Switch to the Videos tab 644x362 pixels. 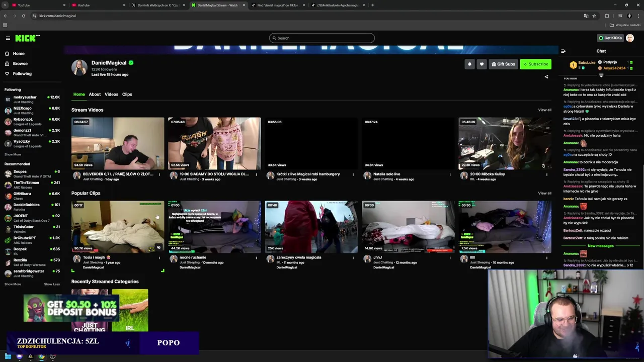tap(111, 95)
